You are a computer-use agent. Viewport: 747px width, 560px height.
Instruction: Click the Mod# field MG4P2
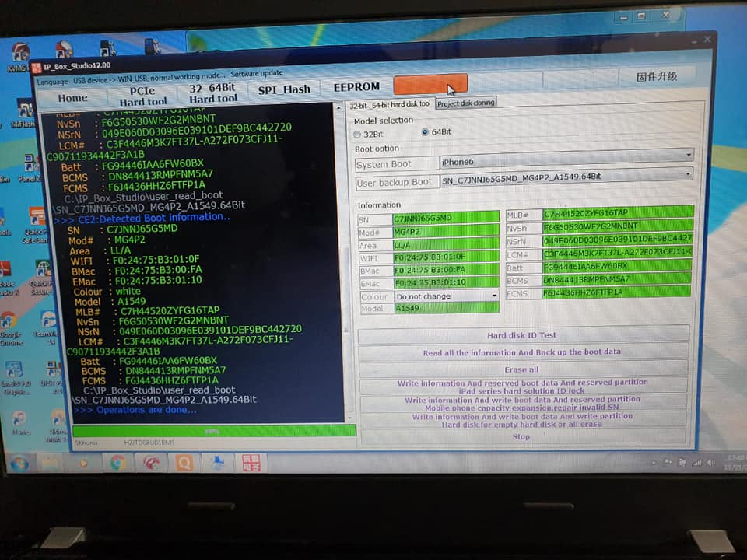tap(445, 232)
